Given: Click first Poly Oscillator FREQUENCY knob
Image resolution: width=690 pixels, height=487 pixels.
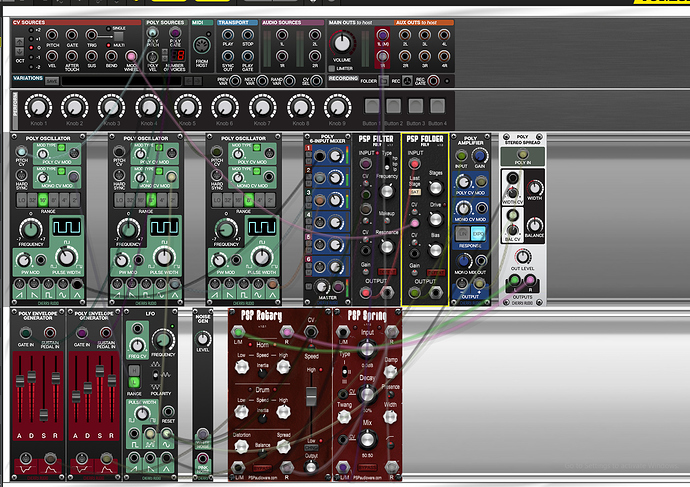Looking at the screenshot, I should tap(30, 230).
